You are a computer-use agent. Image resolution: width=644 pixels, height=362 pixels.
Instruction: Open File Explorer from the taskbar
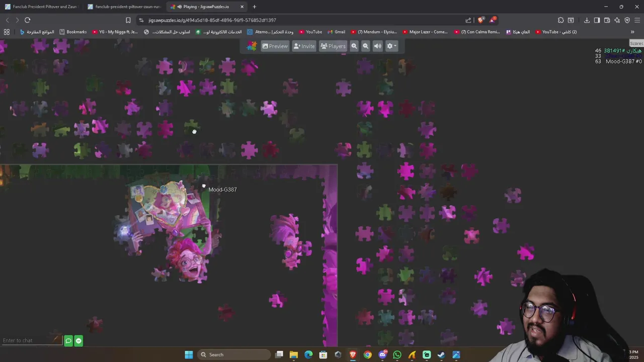point(294,354)
